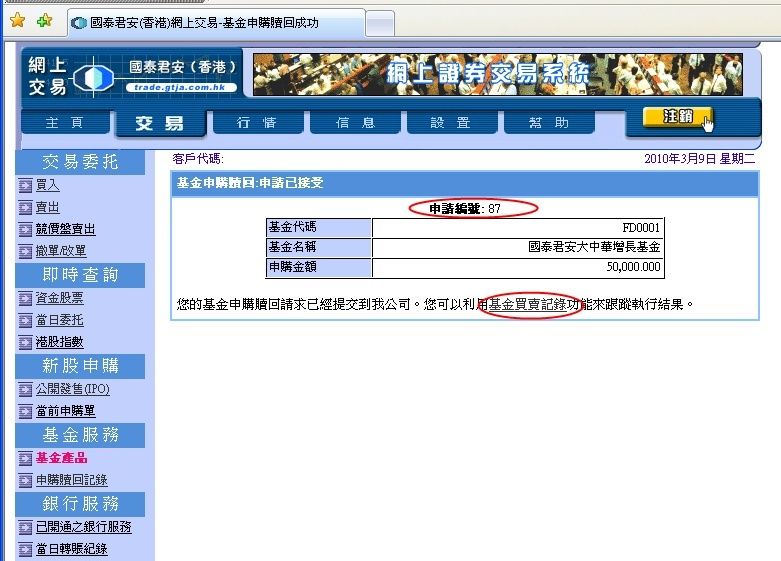Click arrow icon beside 當日委托
The image size is (781, 561).
(25, 321)
